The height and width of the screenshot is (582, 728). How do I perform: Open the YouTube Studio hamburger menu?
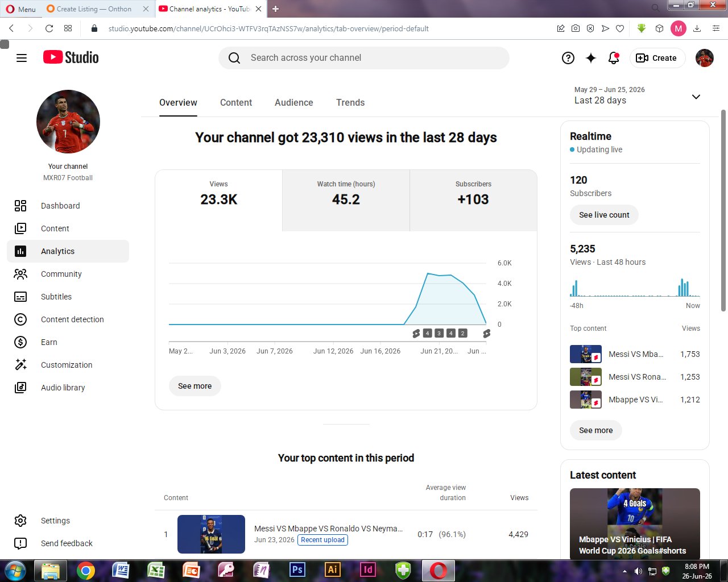tap(22, 58)
